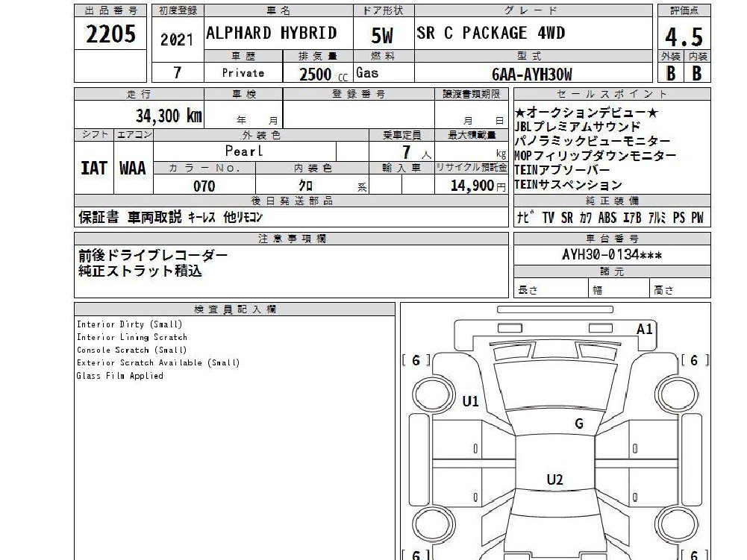This screenshot has height=560, width=747.
Task: Select exterior color Pearl
Action: [x=244, y=151]
